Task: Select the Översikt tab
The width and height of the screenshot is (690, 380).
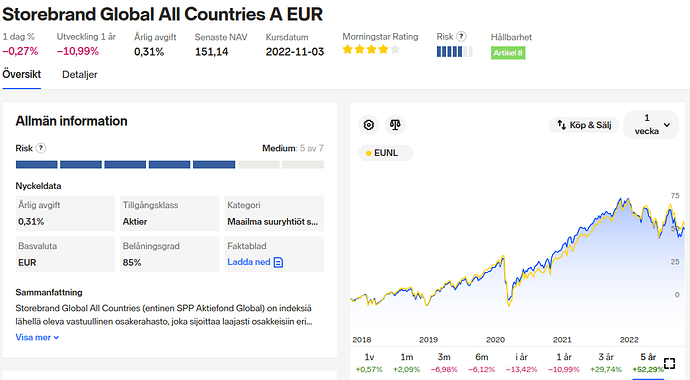Action: (x=22, y=74)
